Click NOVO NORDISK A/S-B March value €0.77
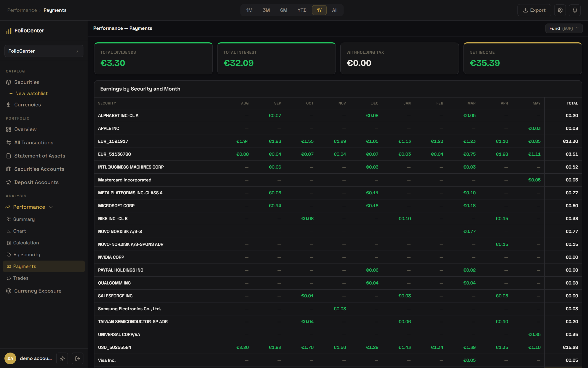588x368 pixels. pyautogui.click(x=469, y=231)
